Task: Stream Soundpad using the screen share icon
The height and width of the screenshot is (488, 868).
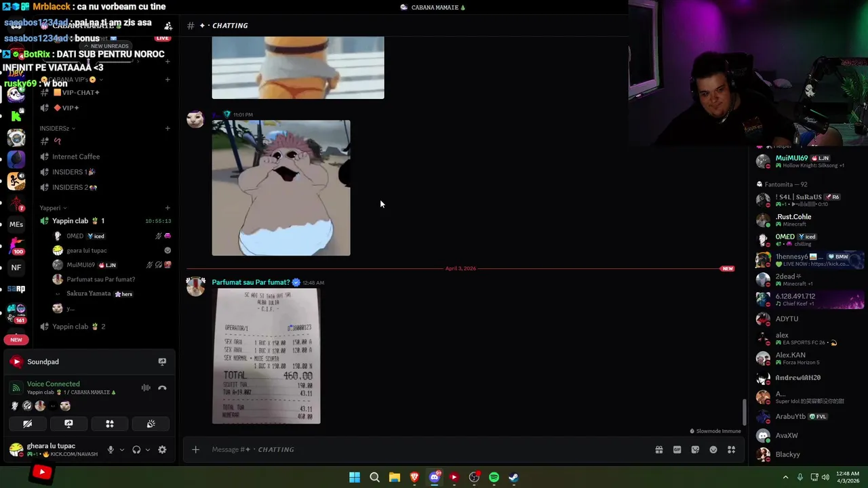Action: 162,362
